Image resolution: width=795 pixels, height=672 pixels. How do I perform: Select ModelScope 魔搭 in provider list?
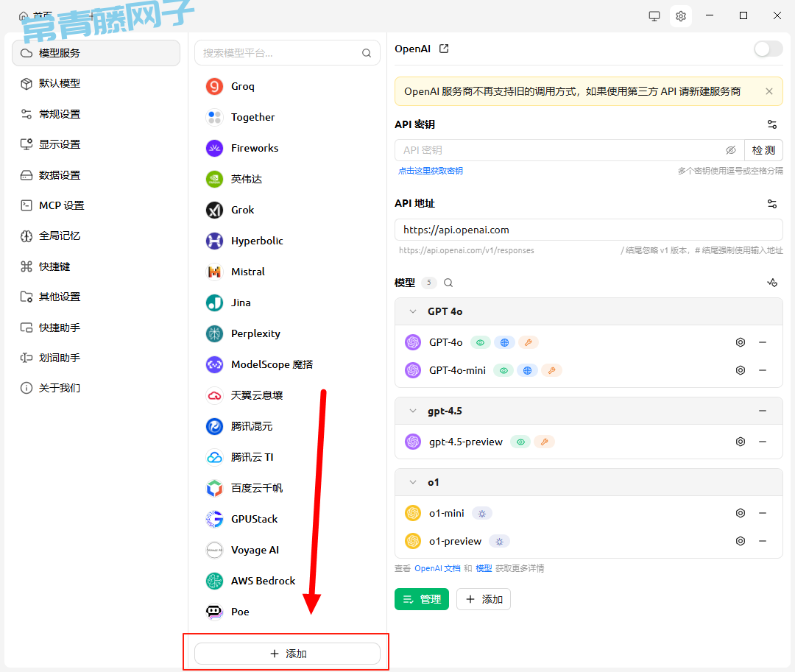click(288, 365)
